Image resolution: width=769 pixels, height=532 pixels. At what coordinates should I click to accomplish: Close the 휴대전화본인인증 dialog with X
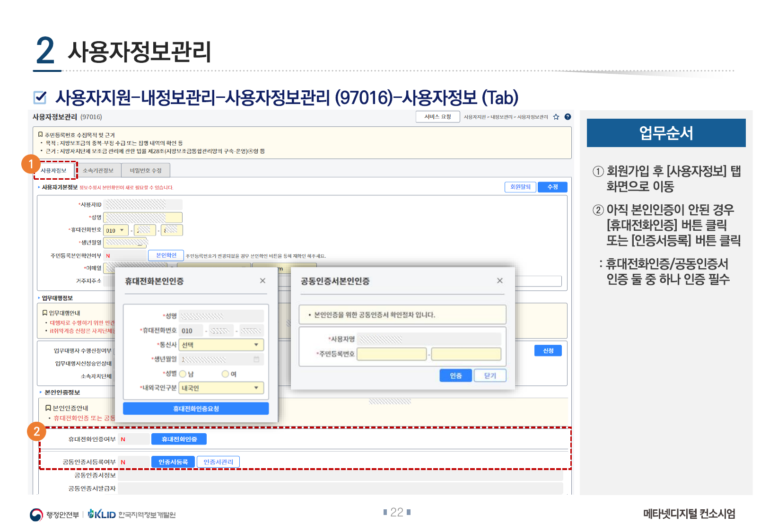(x=262, y=281)
